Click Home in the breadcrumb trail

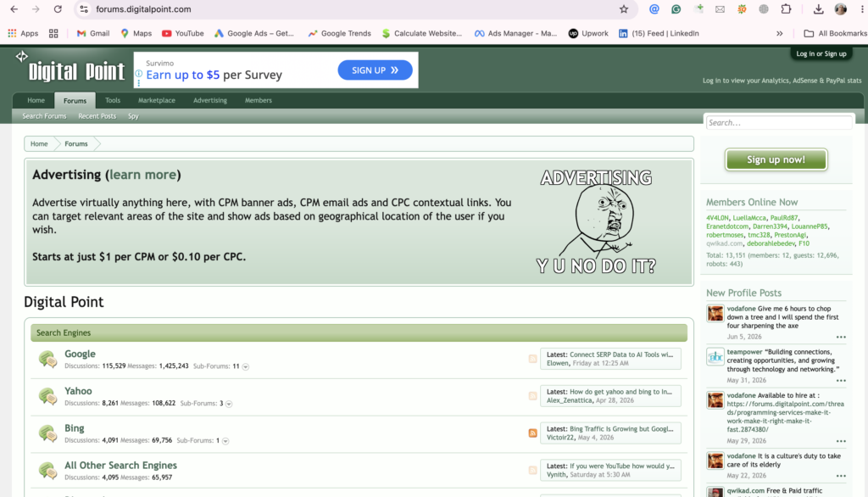(x=39, y=143)
